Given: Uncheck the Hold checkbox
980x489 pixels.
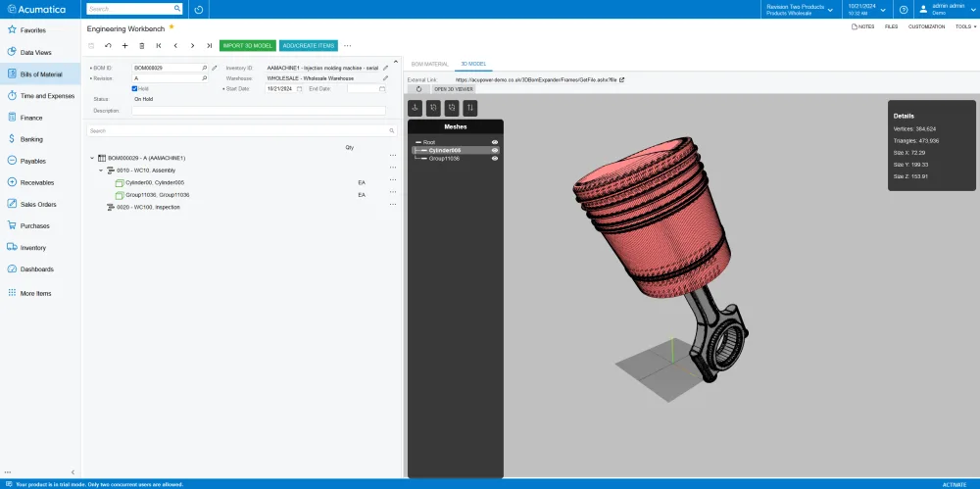Looking at the screenshot, I should click(x=134, y=88).
